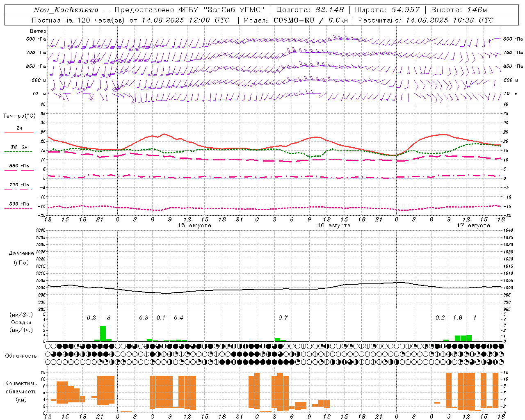Click the Nov_Kochenevo station title

(66, 10)
